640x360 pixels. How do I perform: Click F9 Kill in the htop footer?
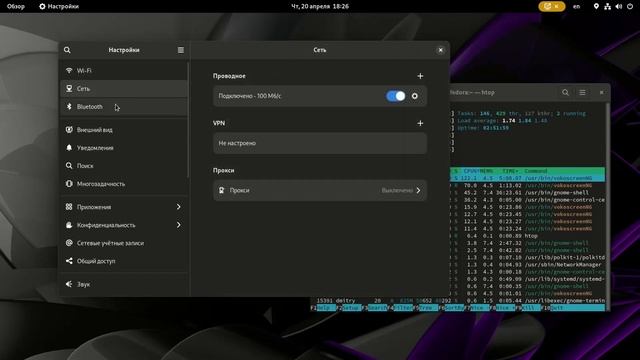tap(527, 307)
